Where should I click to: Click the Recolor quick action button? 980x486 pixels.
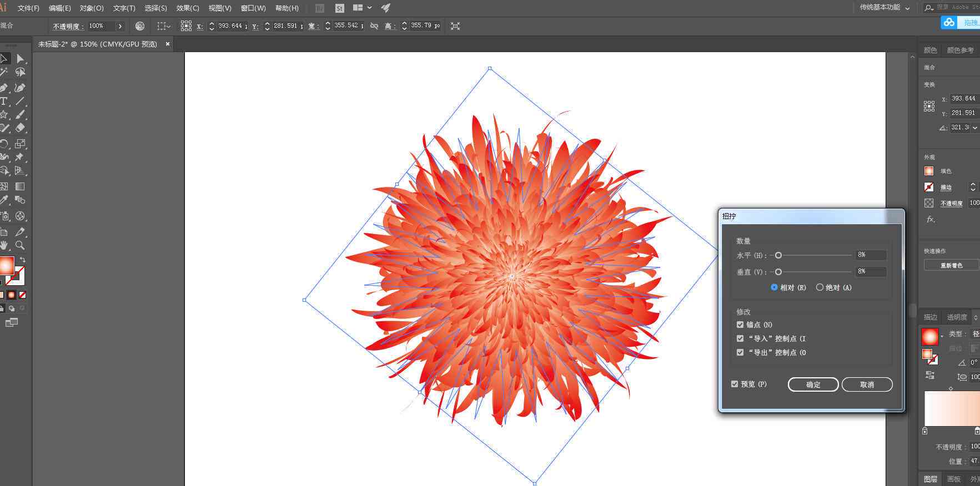click(952, 265)
